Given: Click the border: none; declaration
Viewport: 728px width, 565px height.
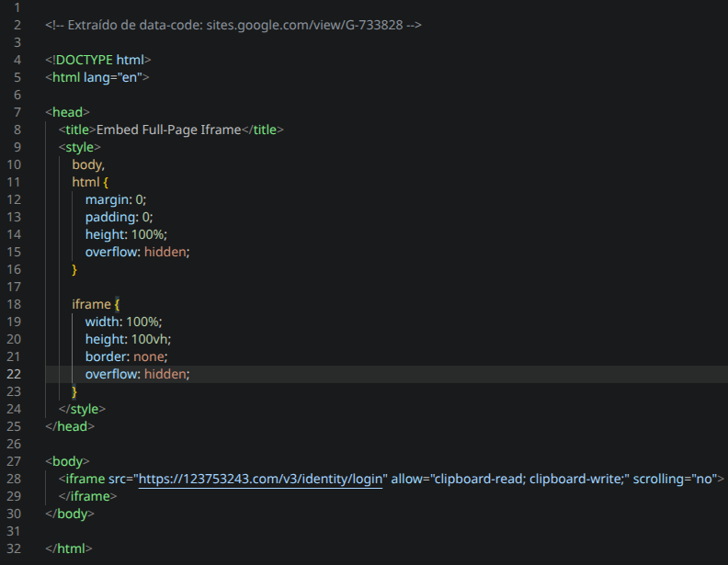Looking at the screenshot, I should (126, 356).
